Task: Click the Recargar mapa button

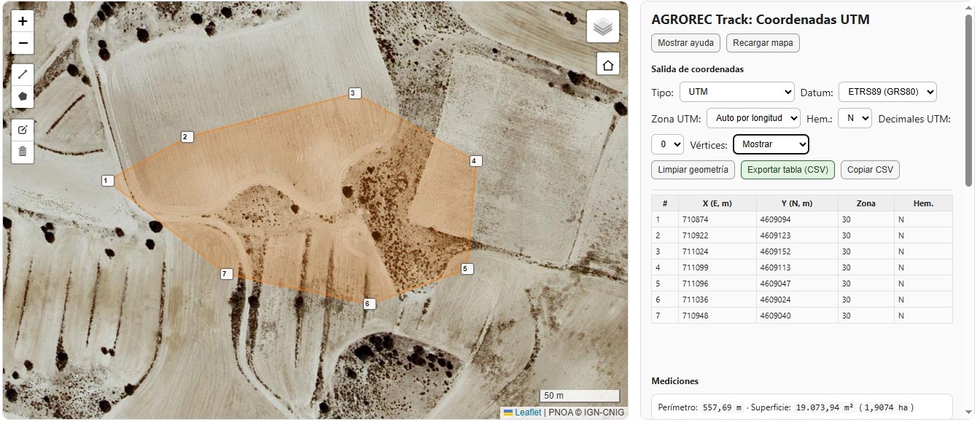Action: coord(763,43)
